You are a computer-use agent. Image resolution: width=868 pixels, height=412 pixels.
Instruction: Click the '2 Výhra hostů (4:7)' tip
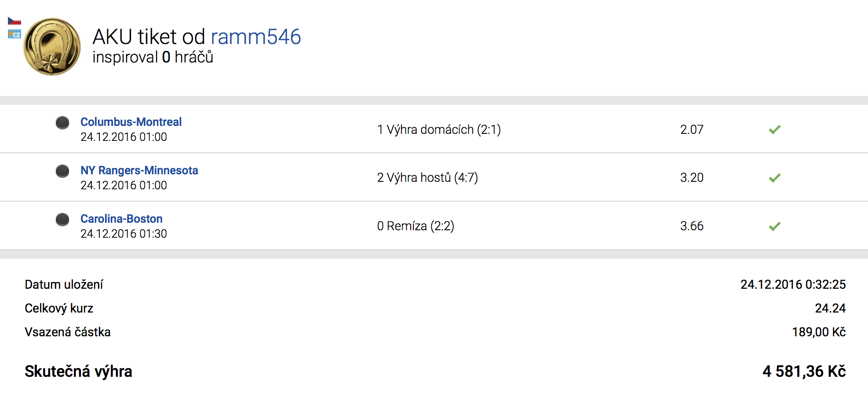[427, 177]
